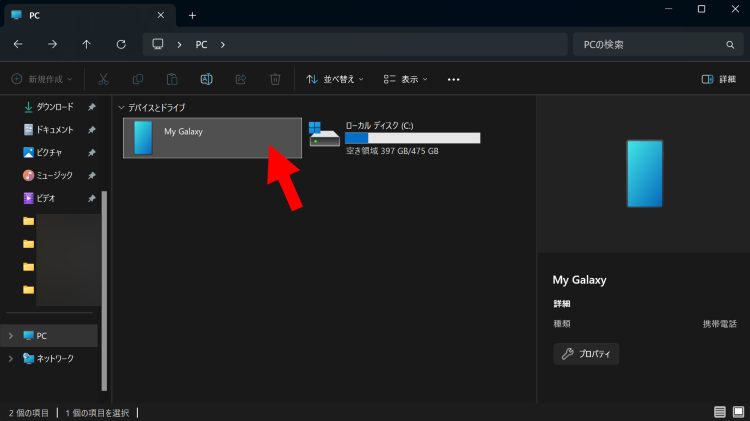Click the Copy icon in toolbar
This screenshot has height=421, width=750.
point(138,79)
